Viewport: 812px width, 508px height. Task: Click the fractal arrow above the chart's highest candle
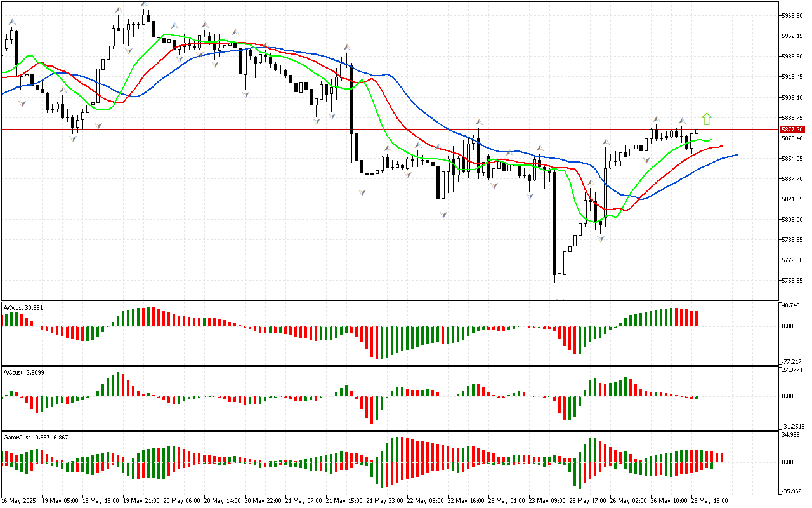coord(145,6)
